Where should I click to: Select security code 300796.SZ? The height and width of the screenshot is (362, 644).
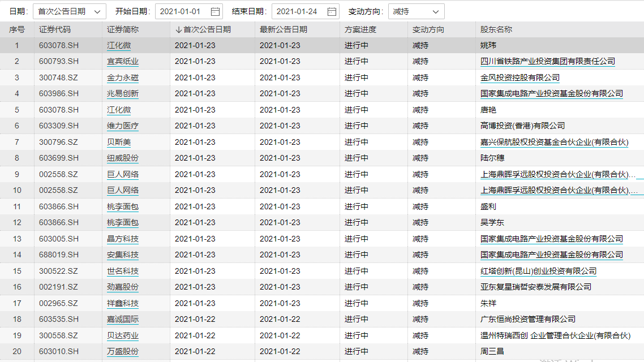(x=58, y=142)
